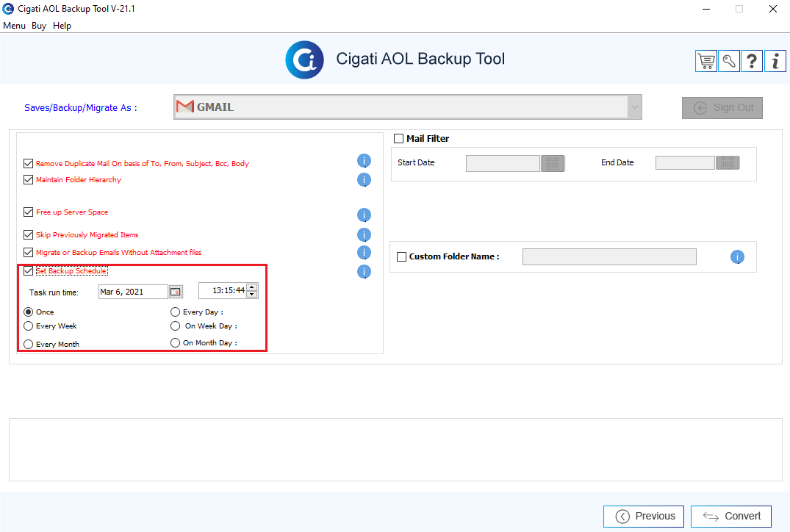Show info for Free up Server Space

coord(364,215)
